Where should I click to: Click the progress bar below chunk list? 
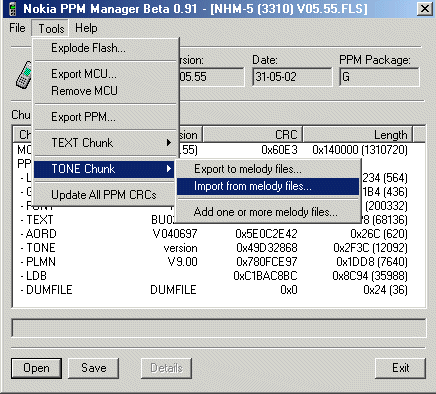tap(219, 328)
